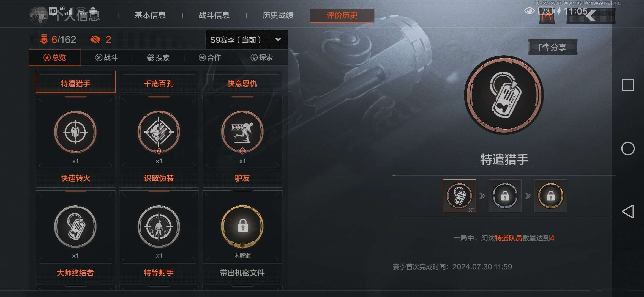Expand season list with the chevron arrow

278,40
